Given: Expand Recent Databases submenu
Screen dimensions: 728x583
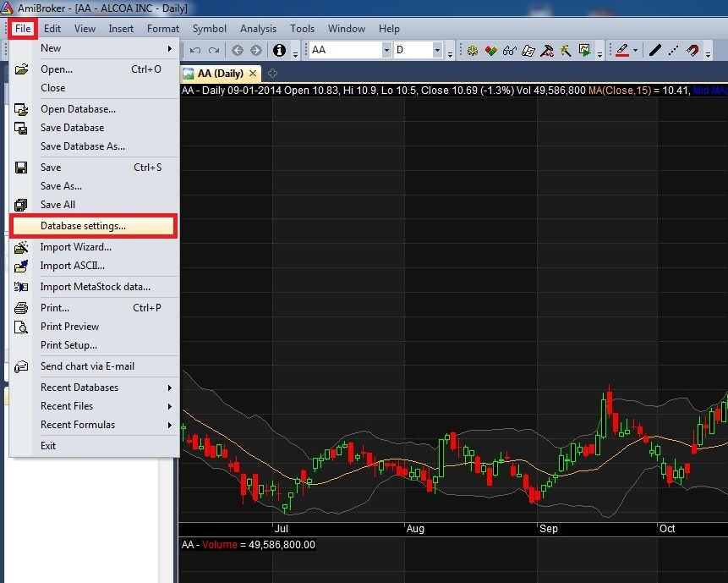Looking at the screenshot, I should pos(94,388).
